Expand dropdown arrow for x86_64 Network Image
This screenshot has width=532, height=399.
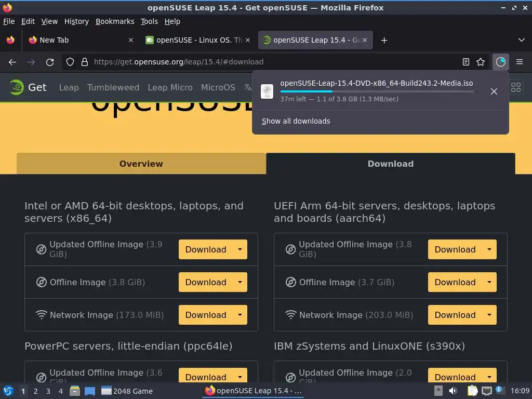pos(240,315)
